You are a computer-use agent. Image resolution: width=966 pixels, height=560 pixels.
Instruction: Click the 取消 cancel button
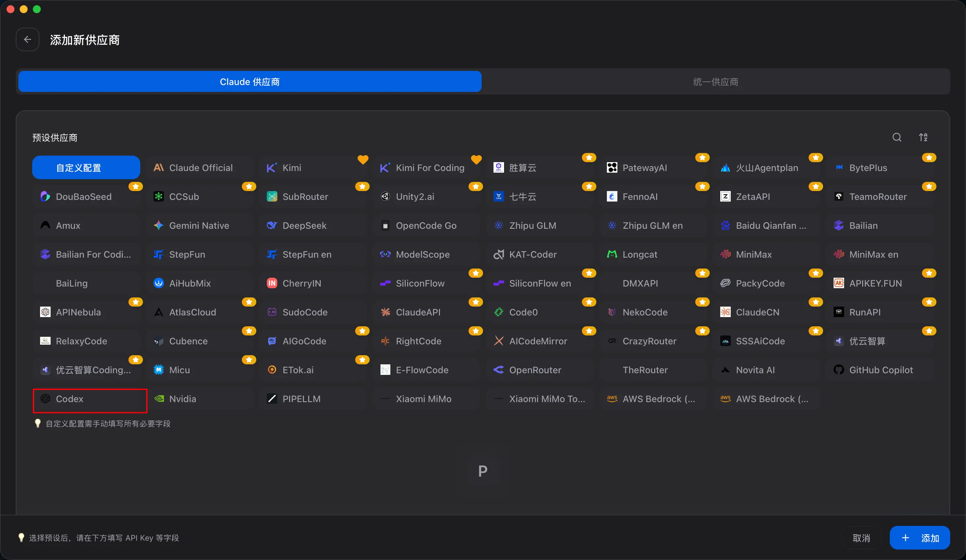(861, 538)
